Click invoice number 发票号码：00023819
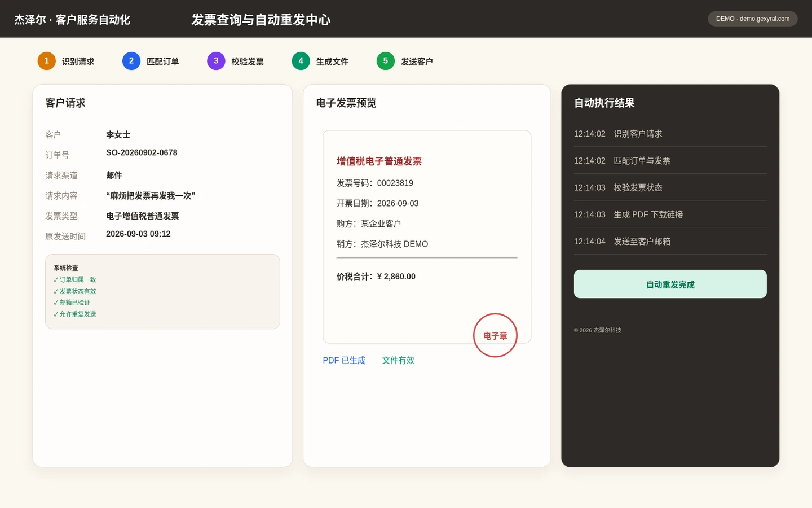812x508 pixels. 375,183
